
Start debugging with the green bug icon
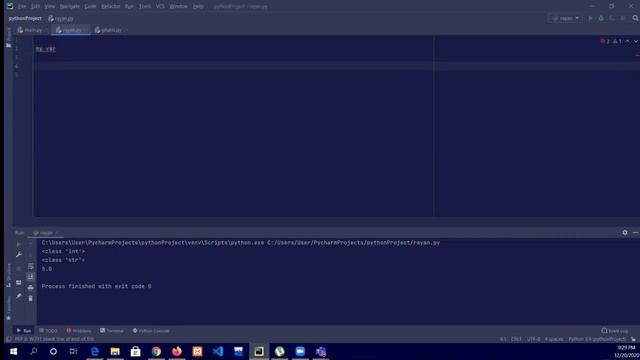[x=601, y=18]
